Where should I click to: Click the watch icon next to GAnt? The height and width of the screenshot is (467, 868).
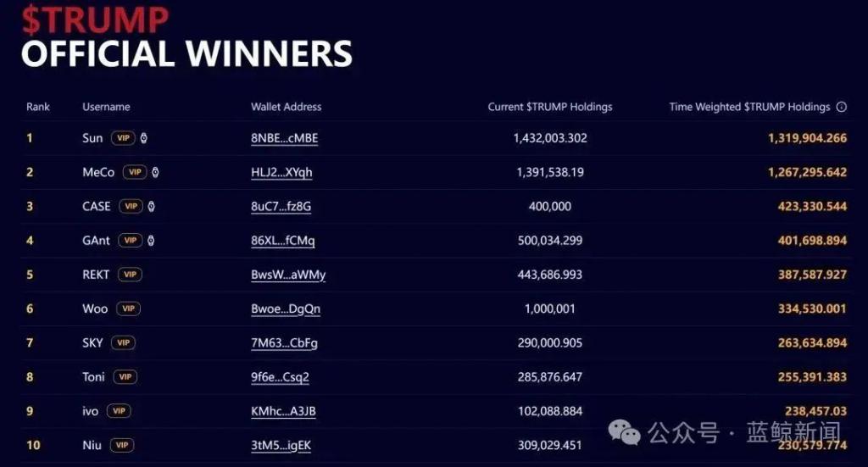[151, 241]
